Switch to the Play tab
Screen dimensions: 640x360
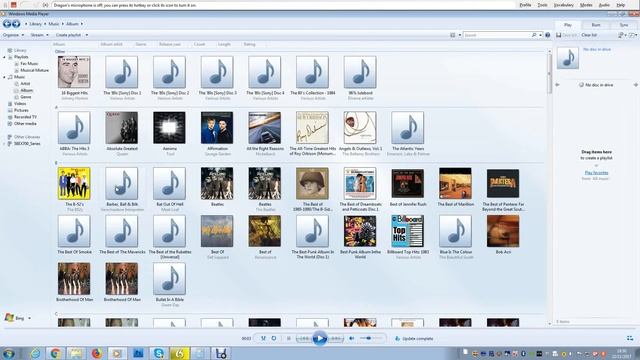[568, 25]
